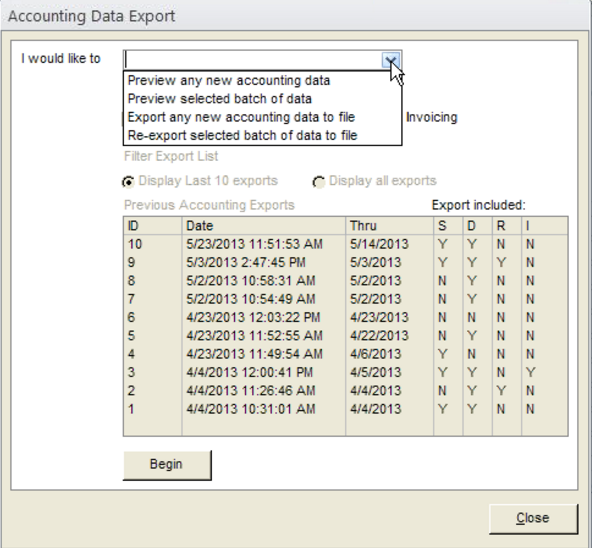Select 'Display Last 10 exports' radio button

click(x=128, y=182)
